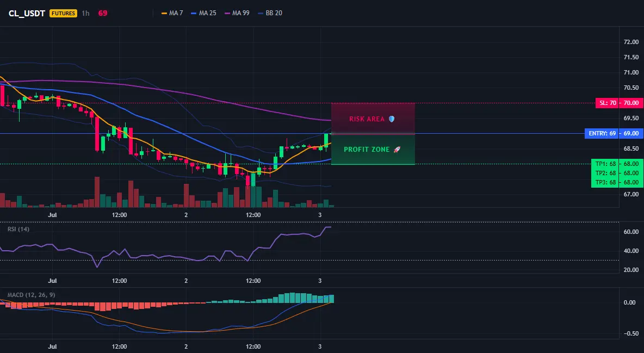Click the red SL: 70 tag
The width and height of the screenshot is (644, 353).
pos(608,103)
